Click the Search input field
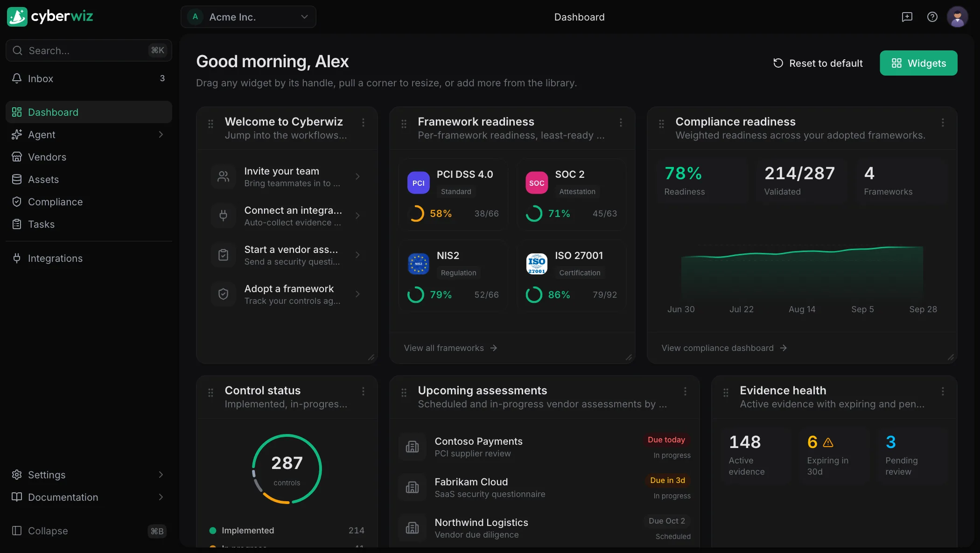This screenshot has width=980, height=553. pos(89,50)
